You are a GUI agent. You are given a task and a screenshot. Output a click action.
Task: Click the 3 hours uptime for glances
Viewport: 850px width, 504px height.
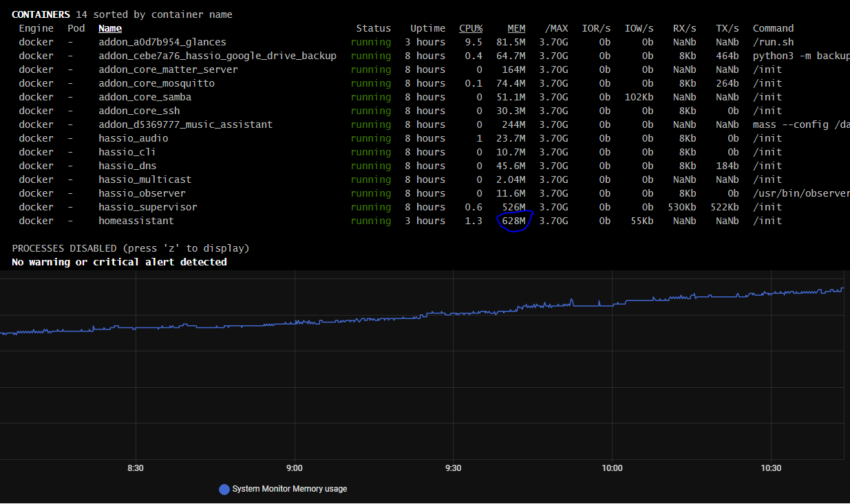[425, 42]
